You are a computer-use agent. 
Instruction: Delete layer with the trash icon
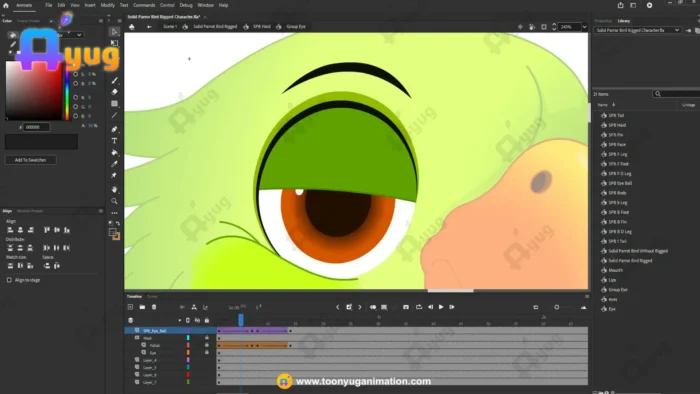(154, 307)
